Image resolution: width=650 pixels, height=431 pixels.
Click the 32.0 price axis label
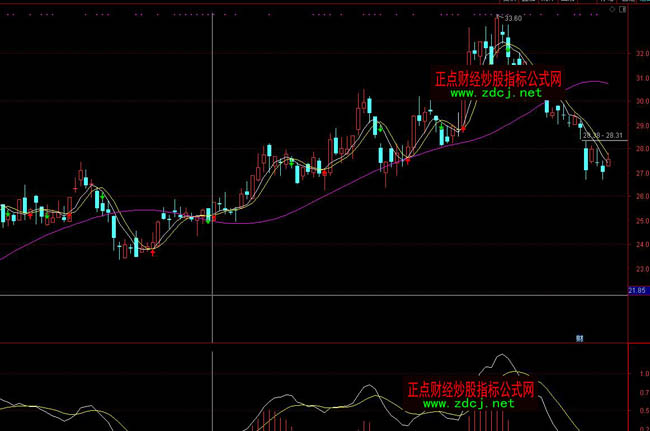click(x=638, y=54)
